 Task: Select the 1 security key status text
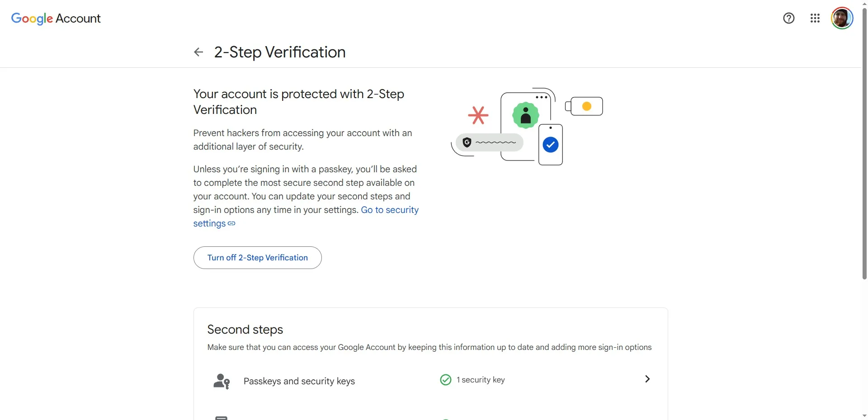(481, 380)
